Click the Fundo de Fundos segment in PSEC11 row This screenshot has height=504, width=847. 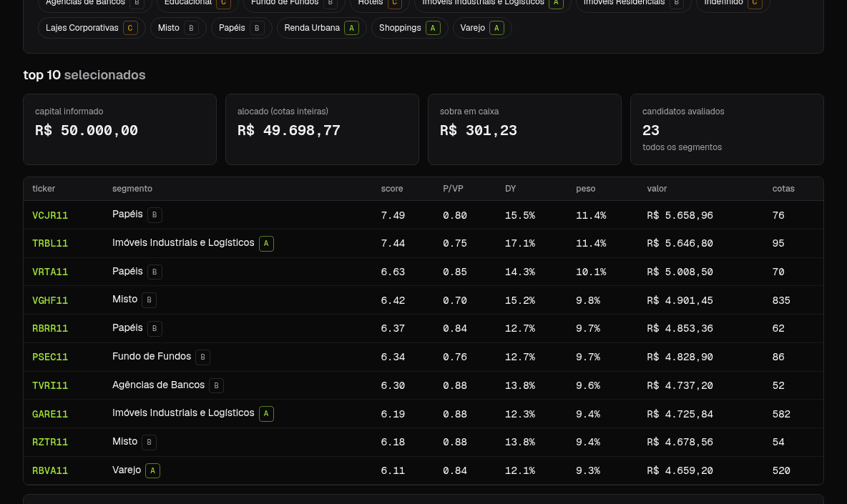pyautogui.click(x=152, y=357)
